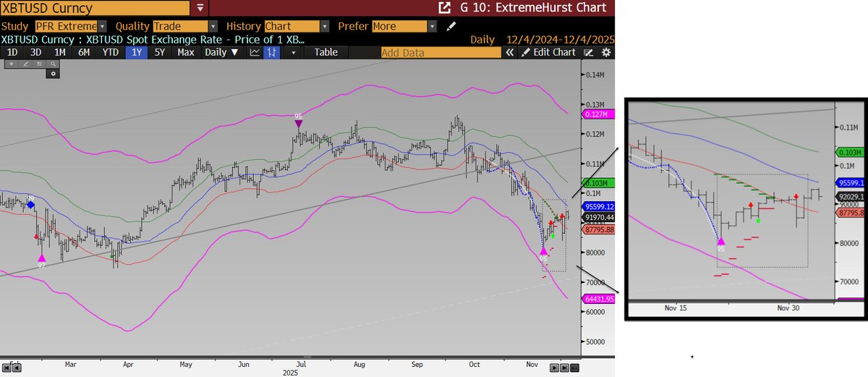The width and height of the screenshot is (868, 377).
Task: Click the Add Data input field
Action: [441, 52]
